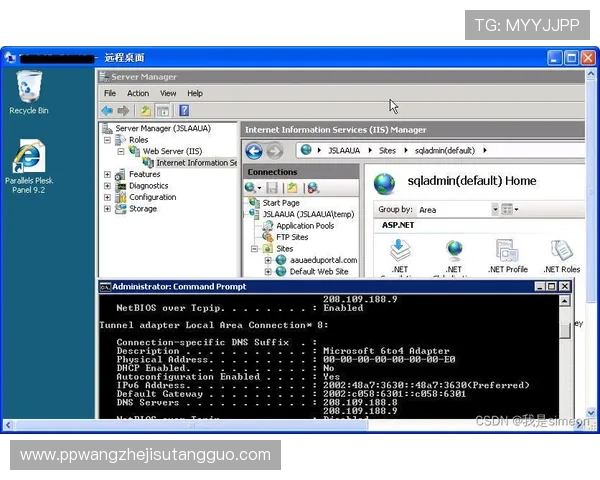Expand the Features tree node

(108, 175)
